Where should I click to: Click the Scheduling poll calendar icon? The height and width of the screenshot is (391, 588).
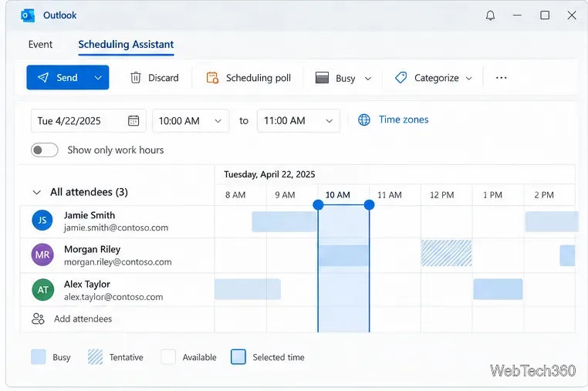(x=213, y=78)
